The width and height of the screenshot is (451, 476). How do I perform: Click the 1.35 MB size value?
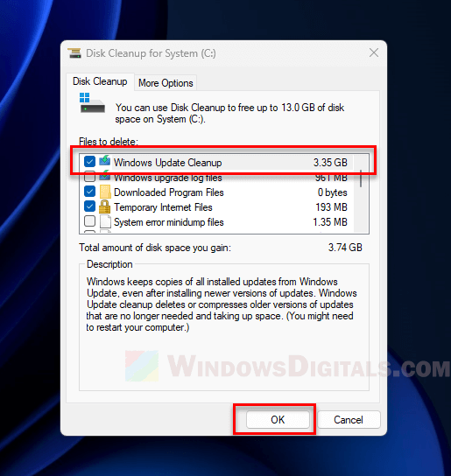pos(330,222)
